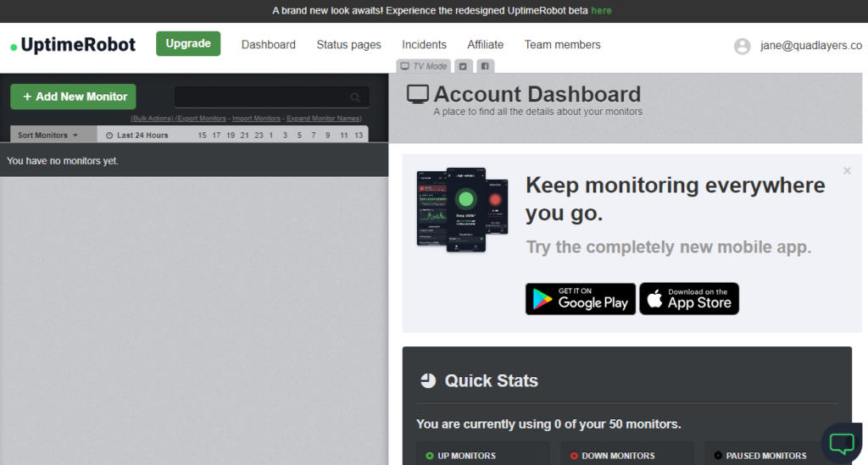Open the Sort Monitors dropdown

tap(53, 135)
